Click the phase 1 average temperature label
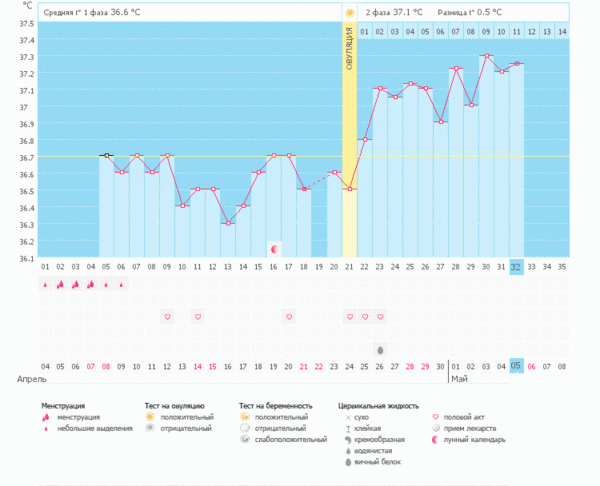This screenshot has height=486, width=600. click(100, 12)
